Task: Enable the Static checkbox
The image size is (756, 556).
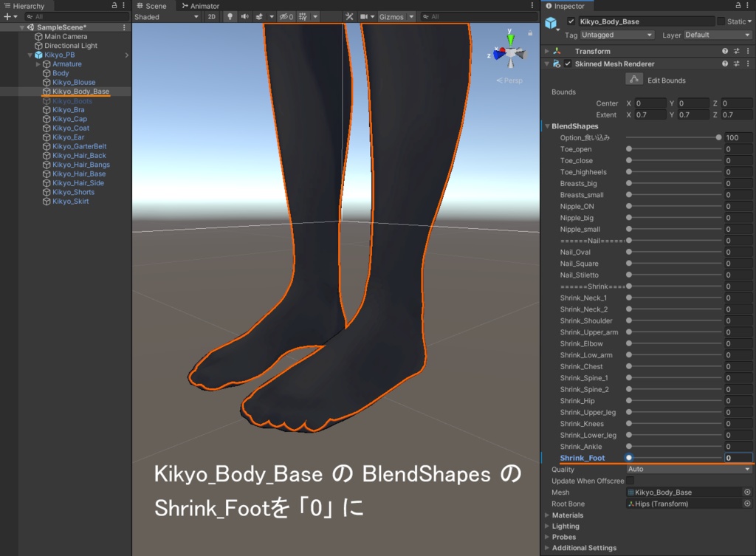Action: coord(721,21)
